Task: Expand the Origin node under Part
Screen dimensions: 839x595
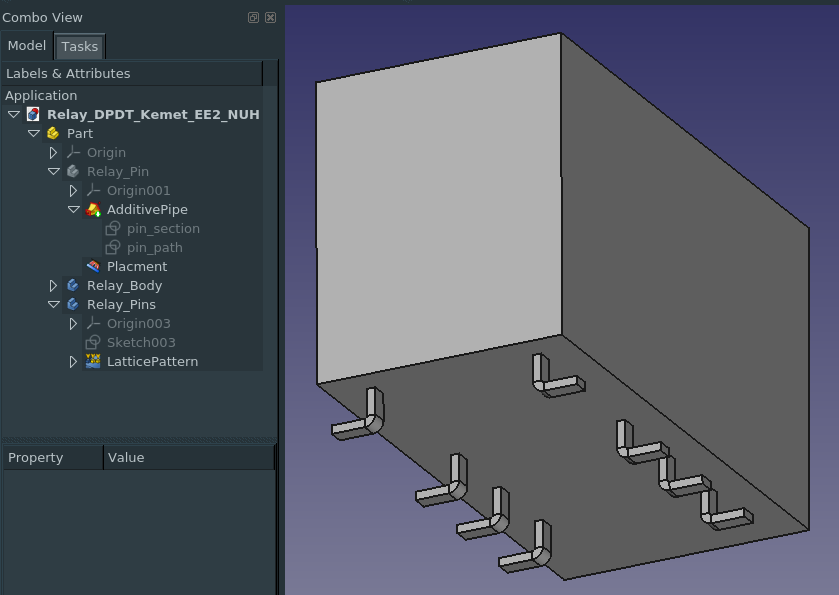Action: pyautogui.click(x=54, y=153)
